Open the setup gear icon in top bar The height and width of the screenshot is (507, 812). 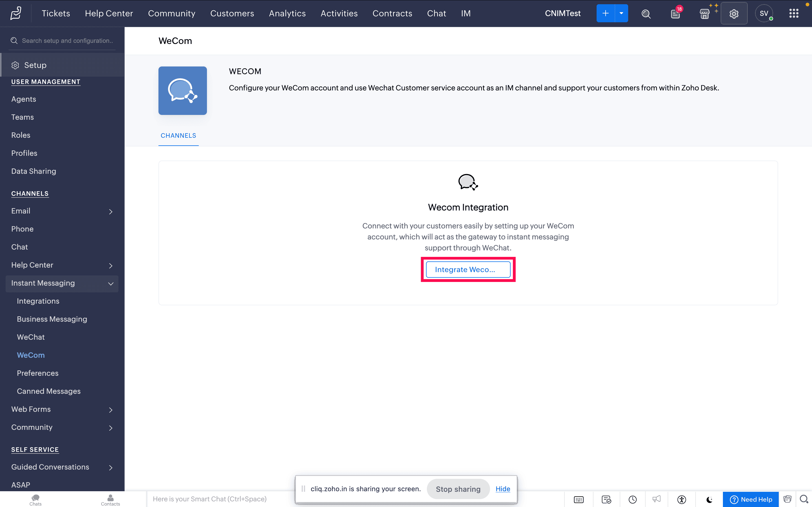(x=734, y=14)
